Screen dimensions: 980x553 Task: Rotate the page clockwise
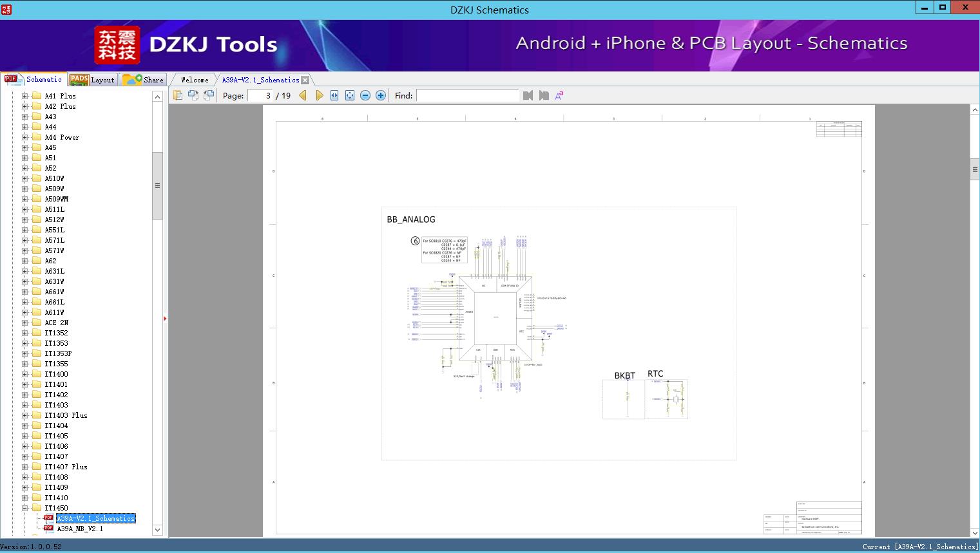[x=193, y=95]
